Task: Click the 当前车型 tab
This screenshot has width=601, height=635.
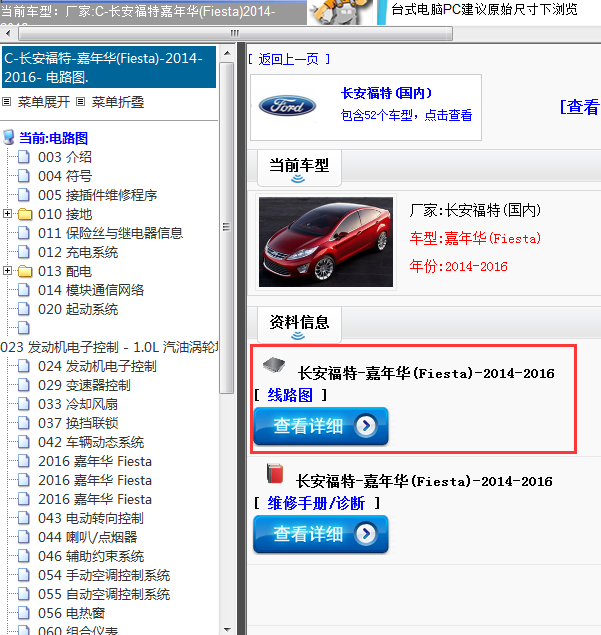Action: pos(299,168)
